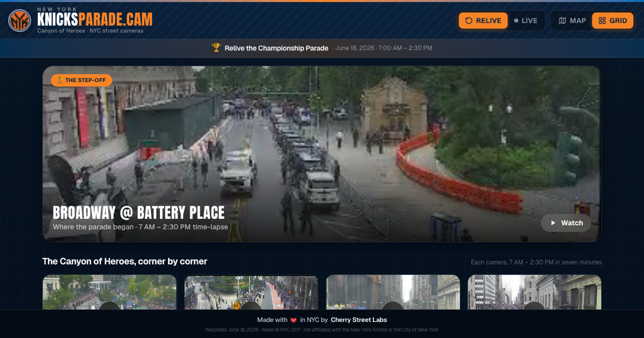The width and height of the screenshot is (644, 338).
Task: Click THE STEP-OFF badge
Action: click(82, 80)
